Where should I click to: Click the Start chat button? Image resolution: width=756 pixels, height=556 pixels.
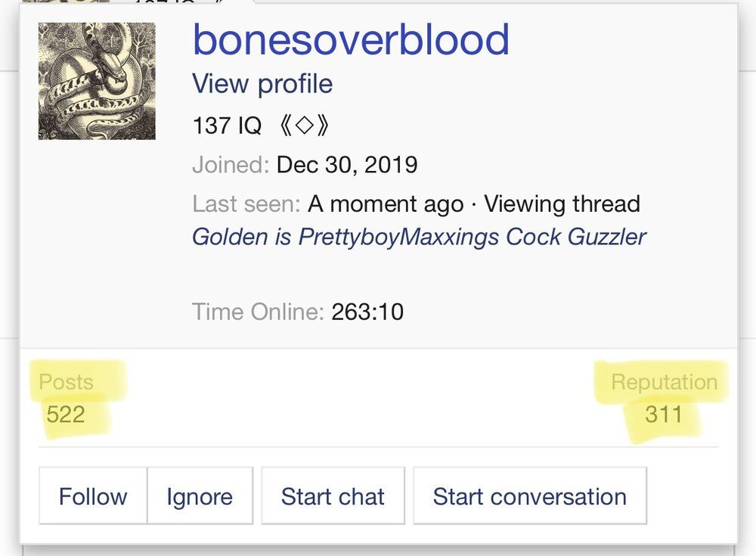point(333,495)
